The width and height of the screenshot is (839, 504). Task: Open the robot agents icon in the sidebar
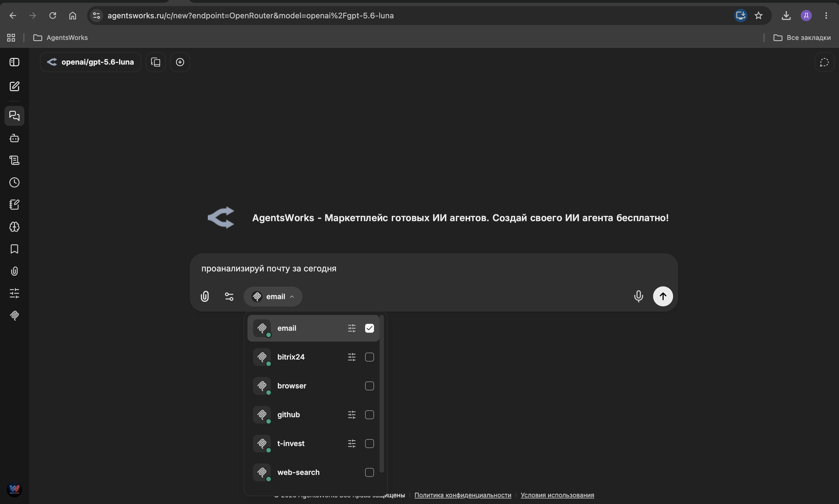pyautogui.click(x=14, y=138)
